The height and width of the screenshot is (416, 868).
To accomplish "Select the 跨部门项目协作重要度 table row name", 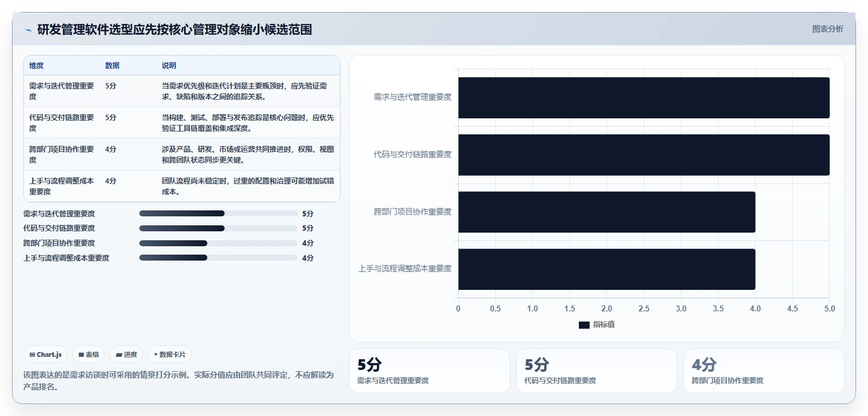I will [62, 154].
